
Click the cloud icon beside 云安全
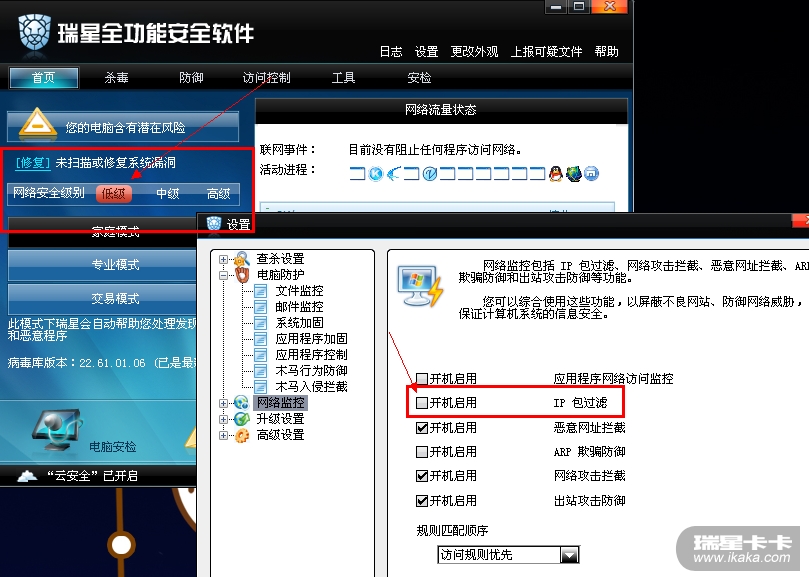click(27, 475)
